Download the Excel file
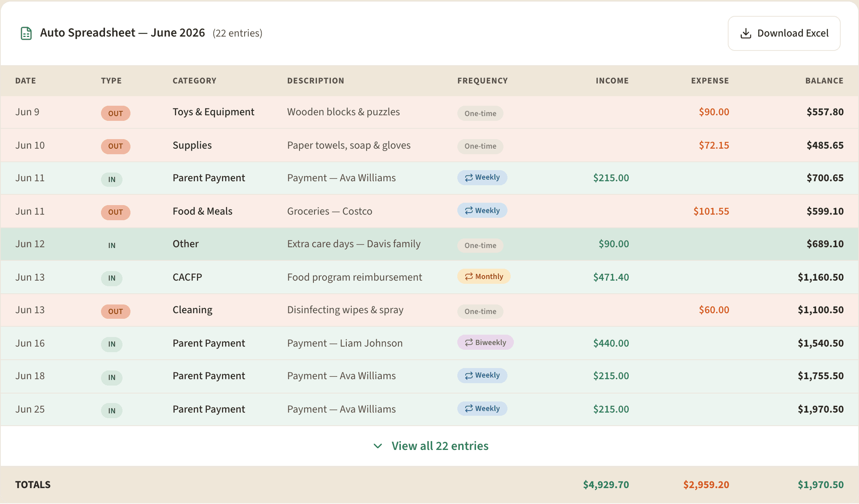The image size is (859, 504). [784, 33]
